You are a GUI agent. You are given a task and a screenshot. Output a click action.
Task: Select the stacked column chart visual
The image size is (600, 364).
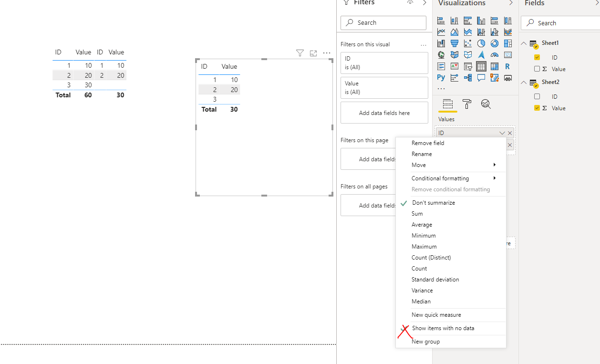click(x=454, y=21)
